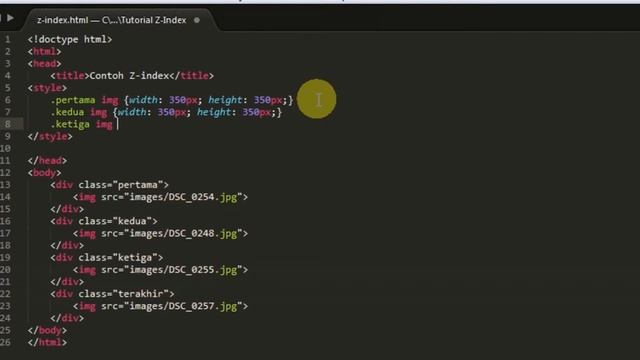
Task: Click the doctype html declaration
Action: pos(70,39)
